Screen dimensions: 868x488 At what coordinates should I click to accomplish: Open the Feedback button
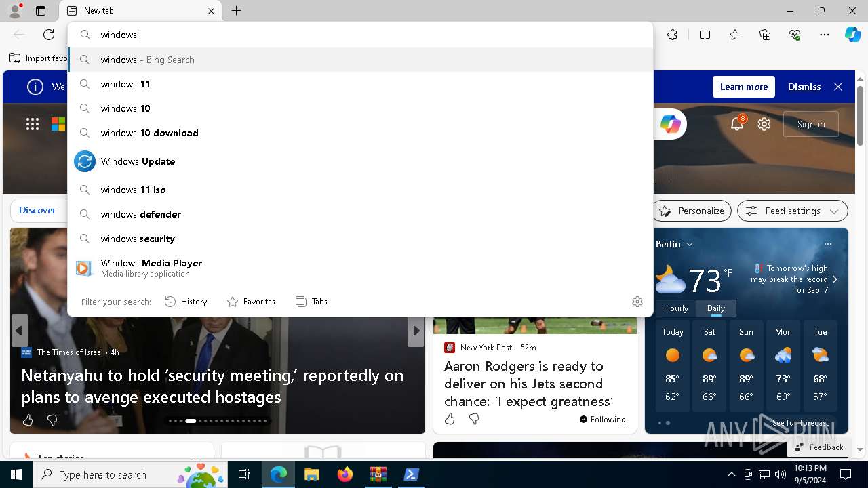tap(818, 447)
